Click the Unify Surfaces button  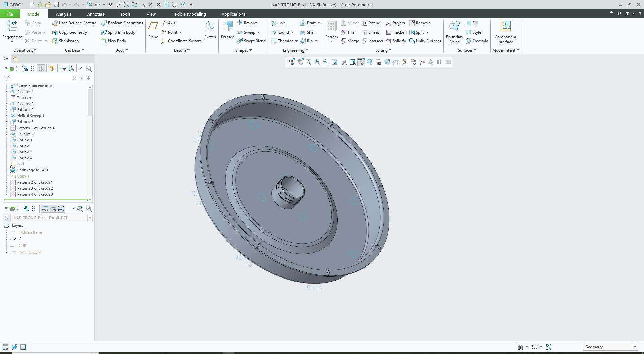point(425,41)
